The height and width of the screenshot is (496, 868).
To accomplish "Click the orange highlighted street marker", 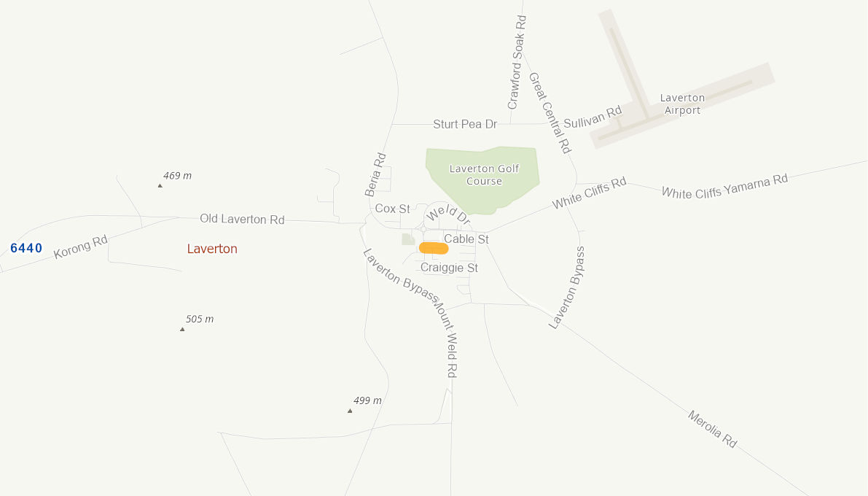I will [x=434, y=248].
